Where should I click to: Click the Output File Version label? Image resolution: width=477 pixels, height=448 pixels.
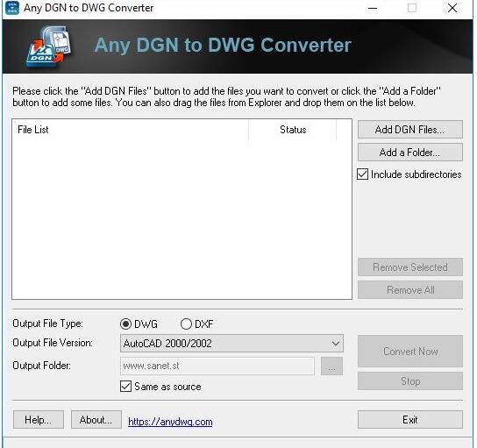point(53,343)
